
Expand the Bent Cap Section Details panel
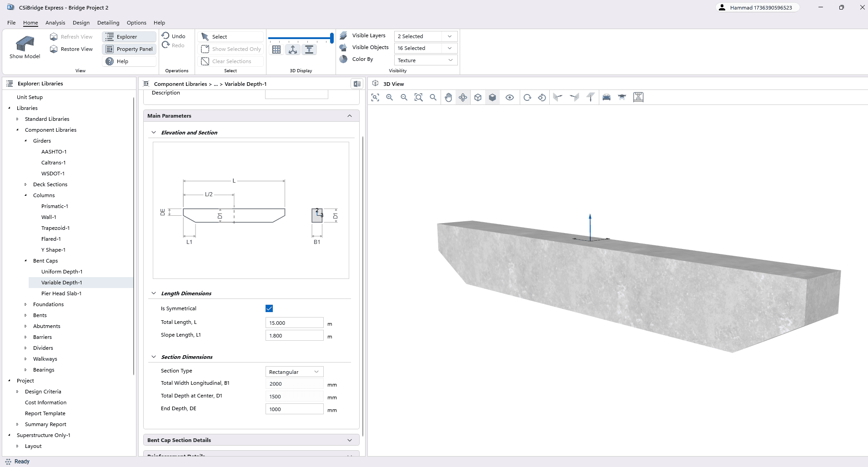251,440
